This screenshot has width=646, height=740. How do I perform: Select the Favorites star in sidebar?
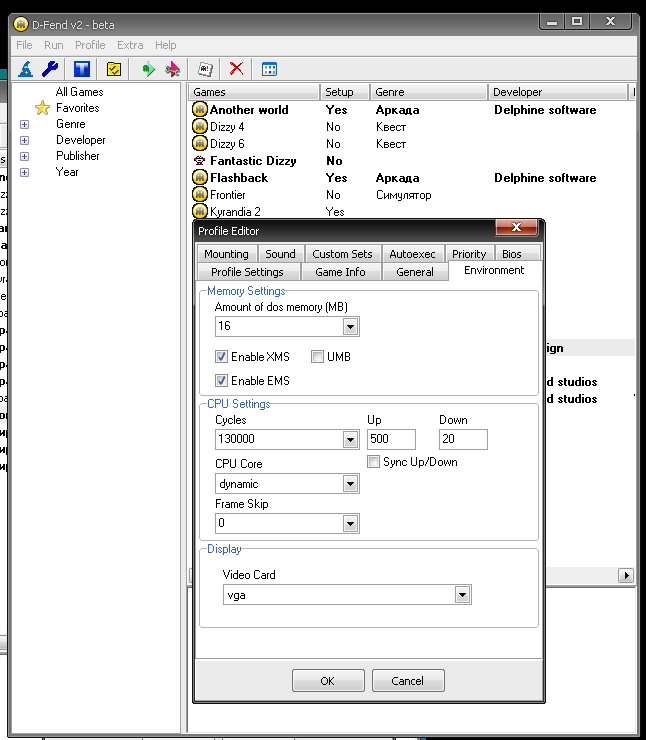point(42,108)
